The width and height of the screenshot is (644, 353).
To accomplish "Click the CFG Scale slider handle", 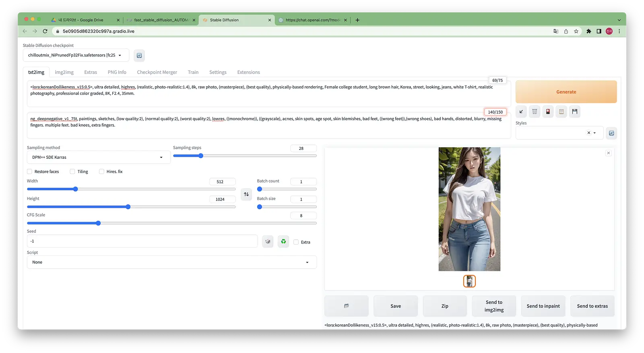I will (x=98, y=223).
